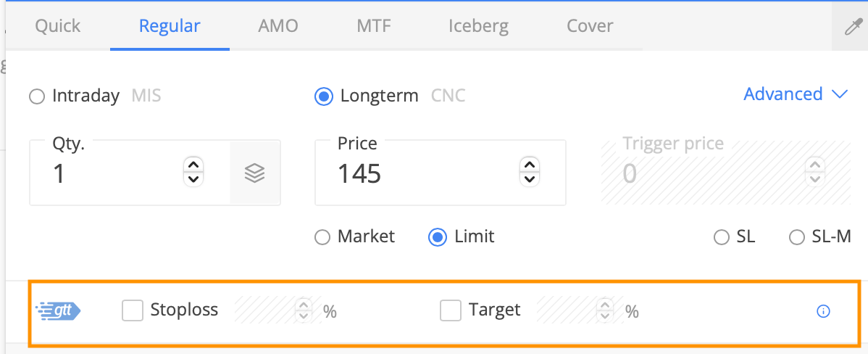Open the AMO tab
Image resolution: width=868 pixels, height=354 pixels.
tap(278, 26)
